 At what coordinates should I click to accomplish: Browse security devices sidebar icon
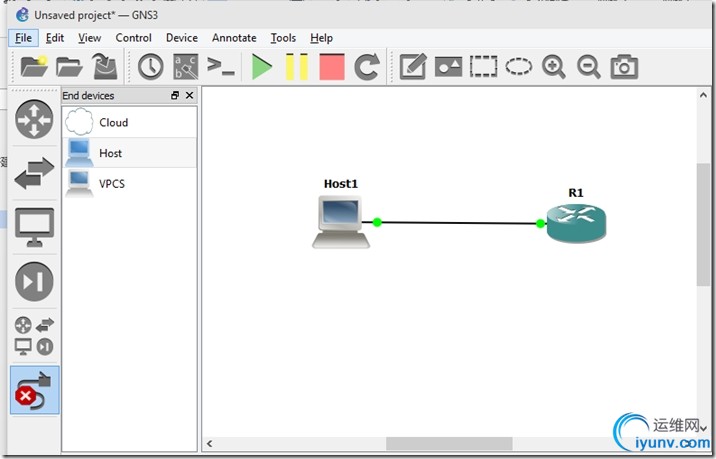tap(34, 281)
